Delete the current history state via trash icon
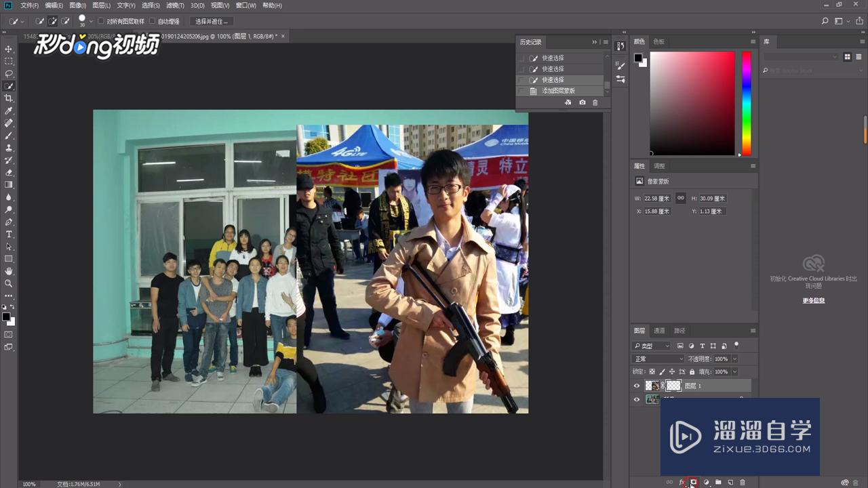The height and width of the screenshot is (488, 868). 595,102
